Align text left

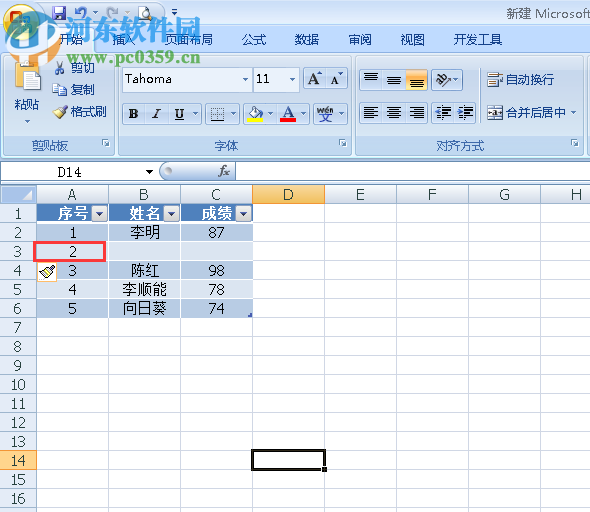(x=371, y=113)
